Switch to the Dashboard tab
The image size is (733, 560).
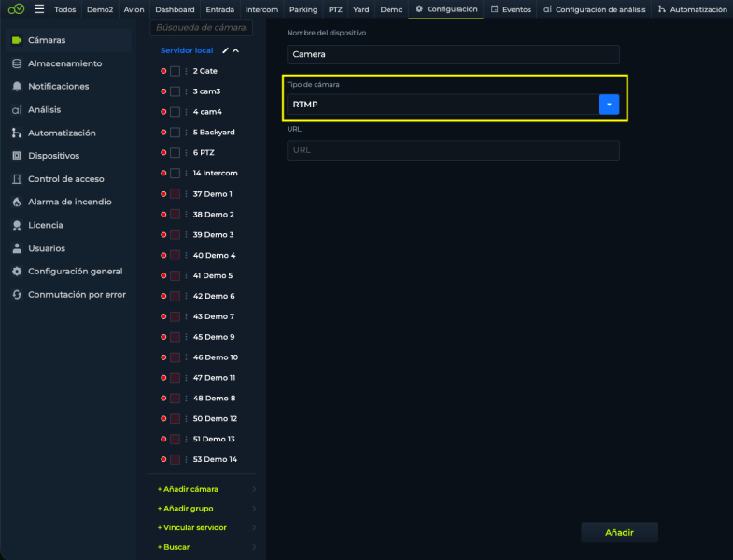coord(175,9)
